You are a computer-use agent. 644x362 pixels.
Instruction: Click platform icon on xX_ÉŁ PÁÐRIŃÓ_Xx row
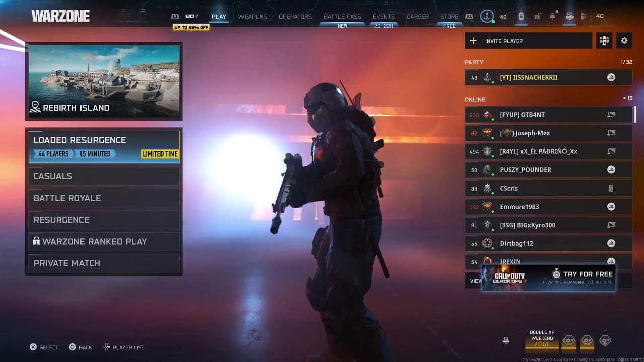[x=611, y=151]
